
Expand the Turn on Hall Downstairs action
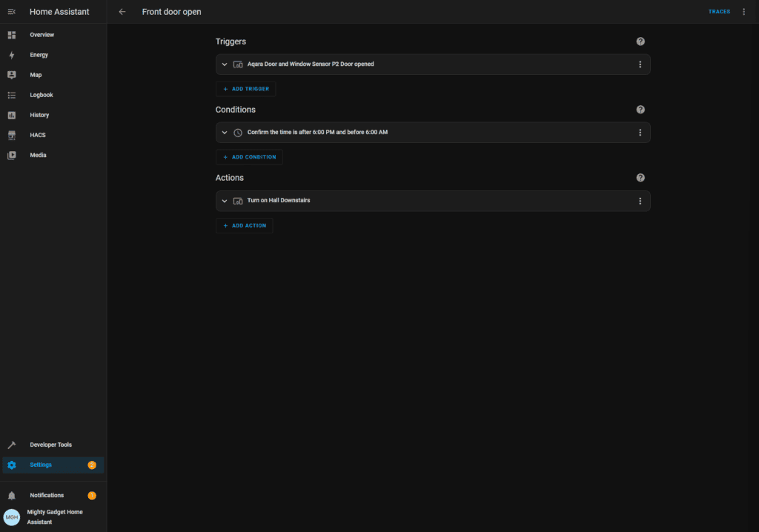tap(225, 201)
